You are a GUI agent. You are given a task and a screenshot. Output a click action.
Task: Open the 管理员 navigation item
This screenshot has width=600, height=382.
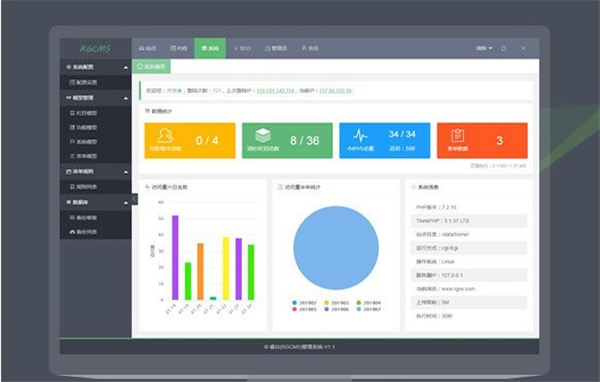coord(276,48)
